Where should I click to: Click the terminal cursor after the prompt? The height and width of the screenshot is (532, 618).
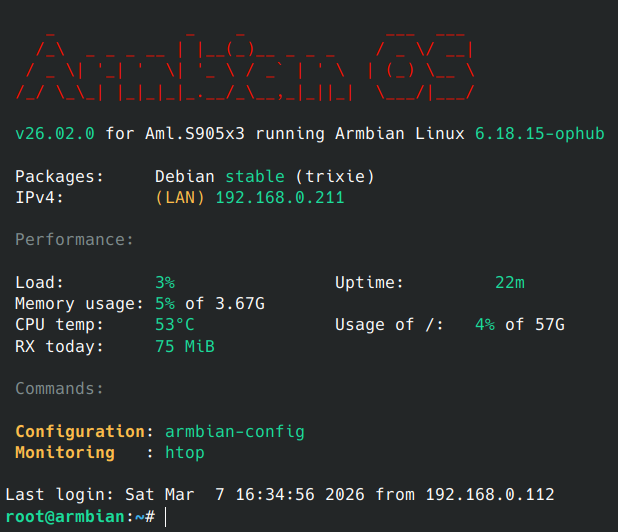(166, 517)
